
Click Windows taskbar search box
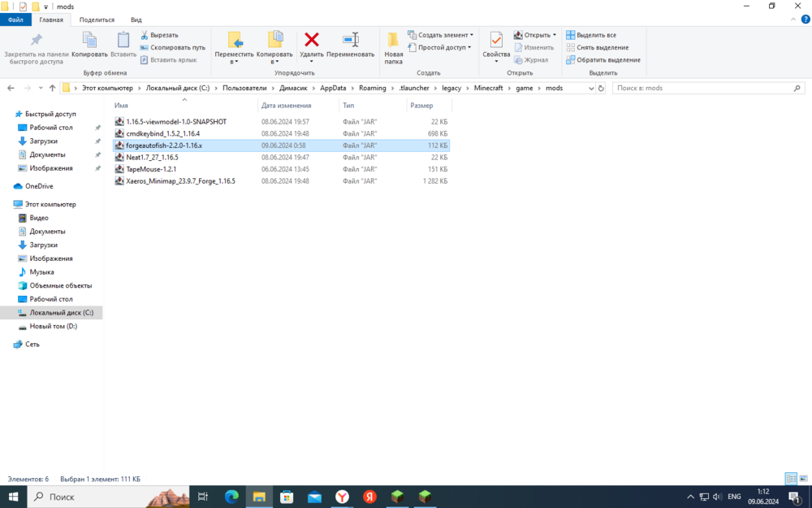point(108,497)
